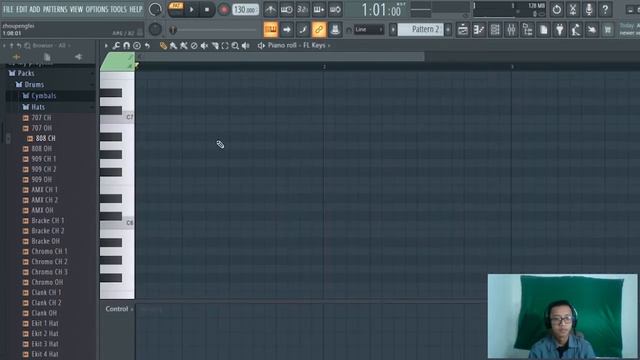Toggle the recording countdown 3-2-1 button

click(302, 9)
